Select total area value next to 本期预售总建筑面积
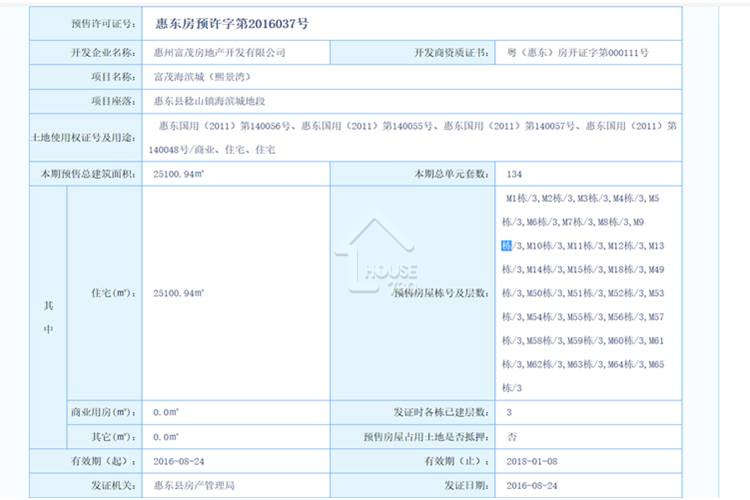Screen dimensions: 750x500 pos(179,174)
